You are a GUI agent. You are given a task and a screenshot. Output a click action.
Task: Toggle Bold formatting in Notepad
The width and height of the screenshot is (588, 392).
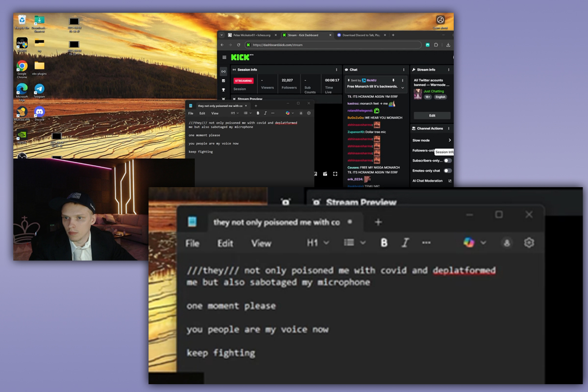[384, 242]
